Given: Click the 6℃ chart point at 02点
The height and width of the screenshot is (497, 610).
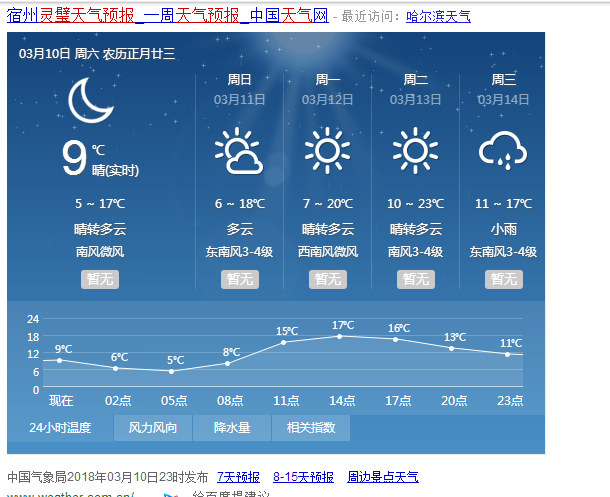Looking at the screenshot, I should (x=116, y=368).
